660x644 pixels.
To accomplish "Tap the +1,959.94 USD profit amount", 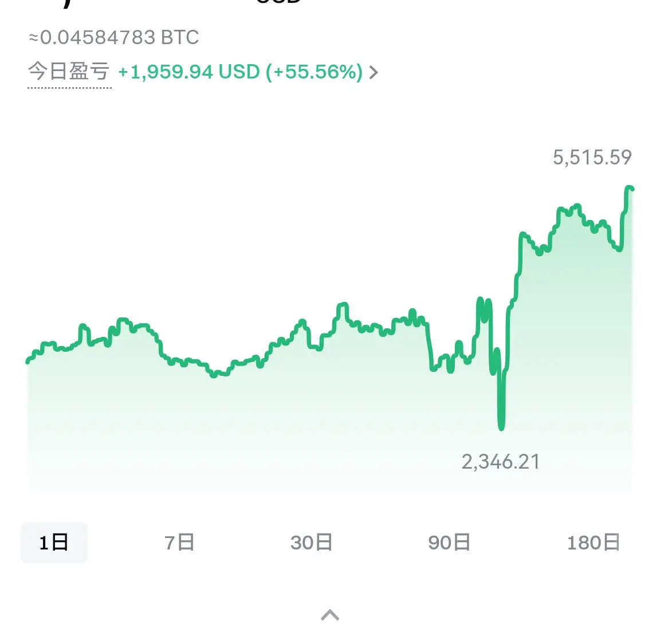I will [188, 72].
